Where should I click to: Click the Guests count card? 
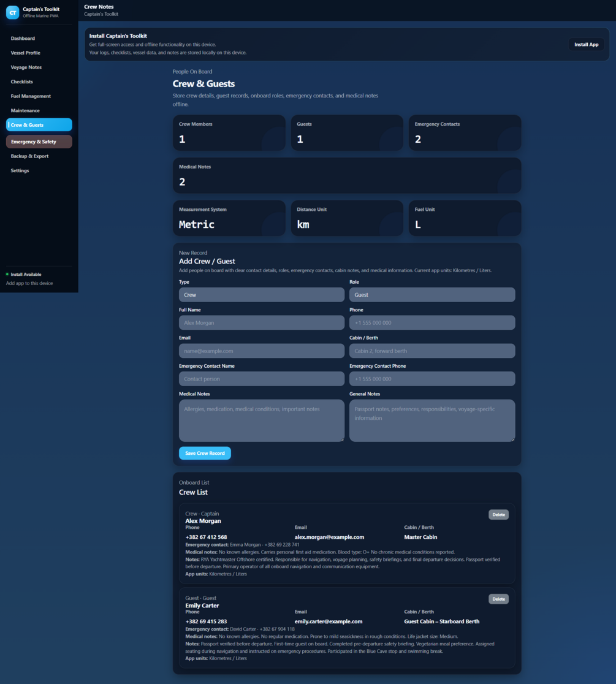[347, 132]
